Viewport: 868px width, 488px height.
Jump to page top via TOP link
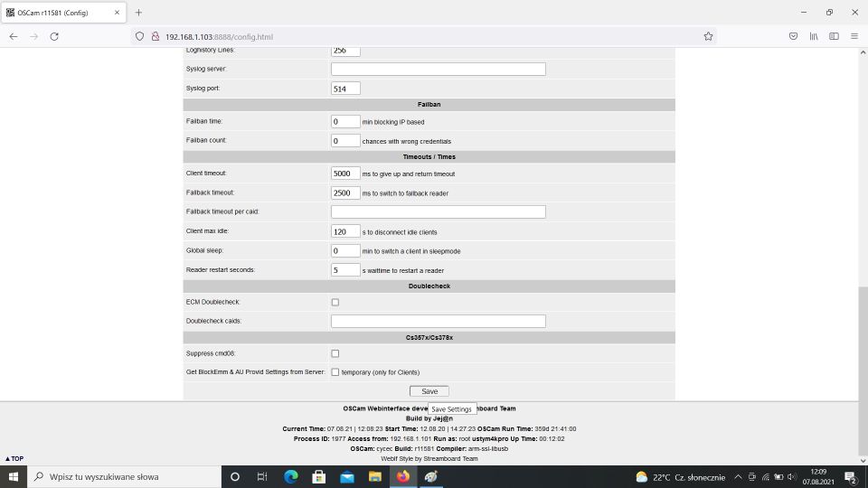point(14,458)
